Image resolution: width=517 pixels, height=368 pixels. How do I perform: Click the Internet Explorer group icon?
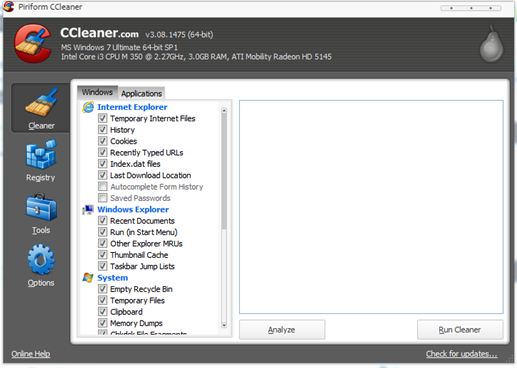pyautogui.click(x=88, y=107)
